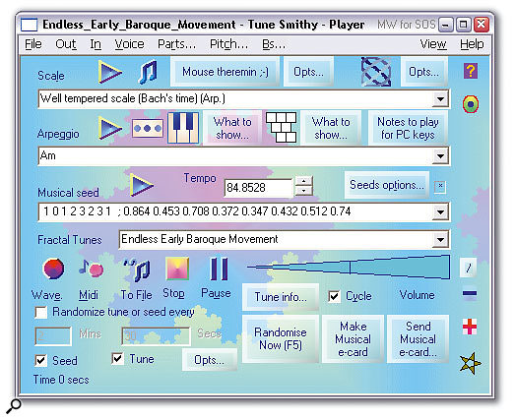This screenshot has height=420, width=515.
Task: Click Opts... beside the Tune checkbox
Action: pos(209,360)
